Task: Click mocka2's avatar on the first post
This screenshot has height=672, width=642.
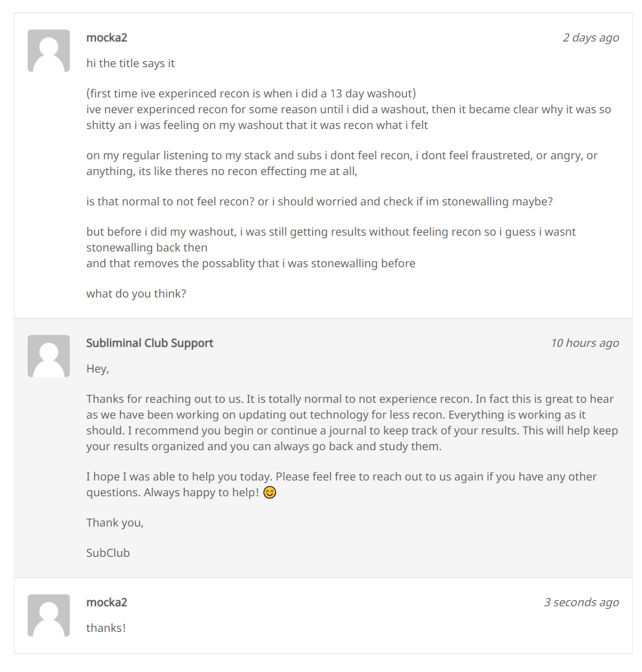Action: coord(49,51)
